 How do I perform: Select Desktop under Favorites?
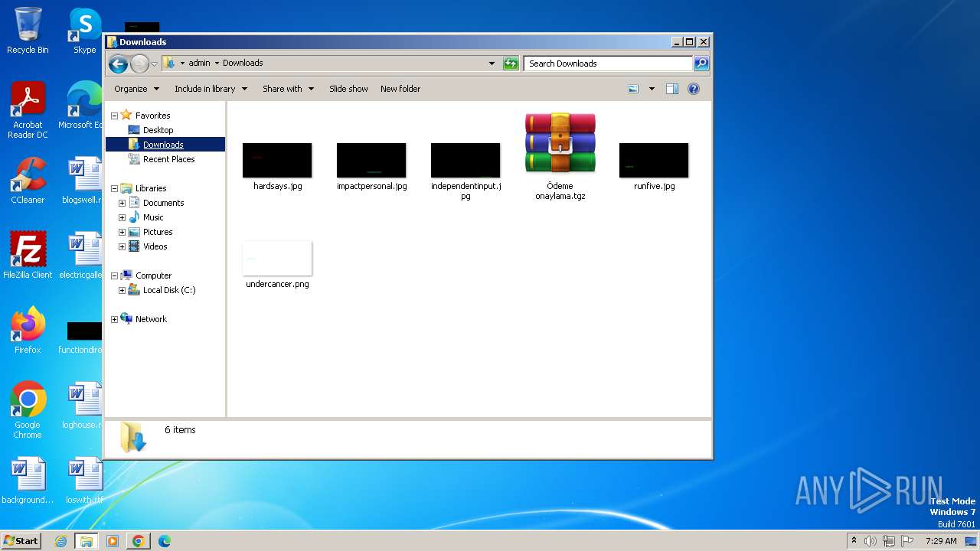coord(158,130)
